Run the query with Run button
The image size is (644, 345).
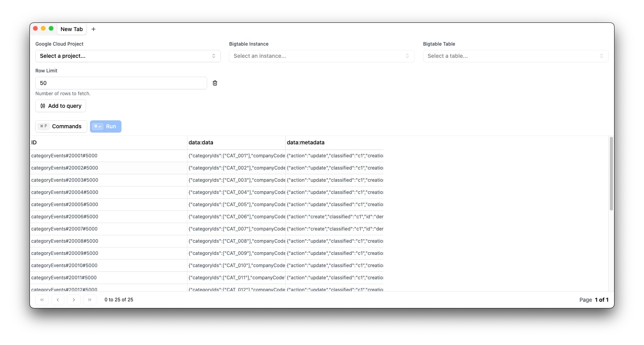pos(106,126)
